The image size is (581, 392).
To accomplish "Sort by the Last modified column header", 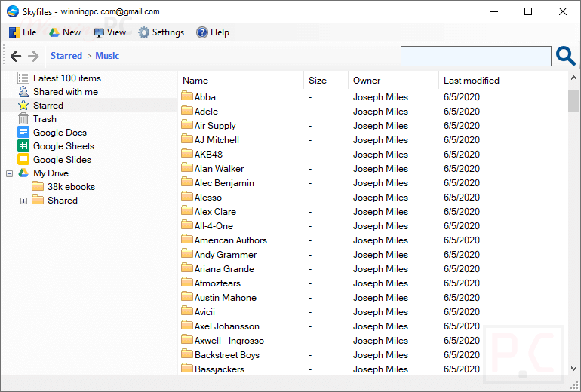I will pos(496,81).
